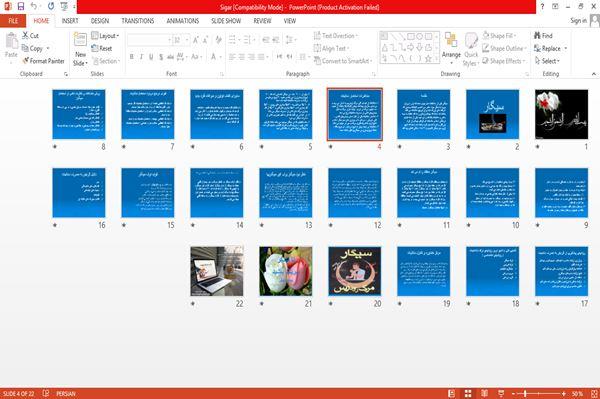Select slide 20 thumbnail

(x=355, y=271)
